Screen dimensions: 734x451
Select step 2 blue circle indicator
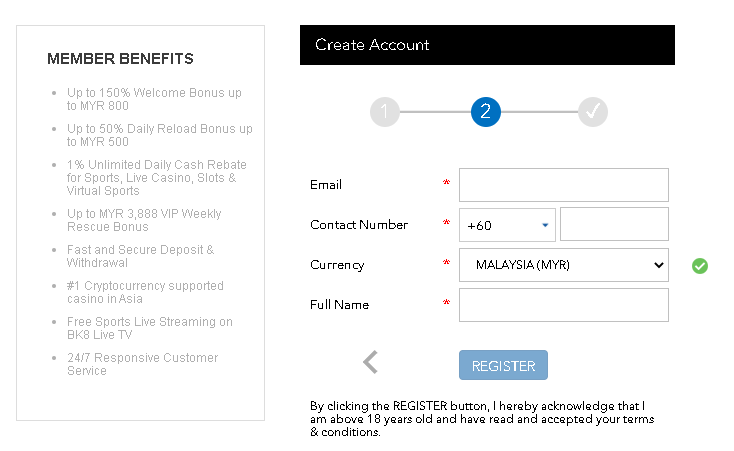click(485, 112)
